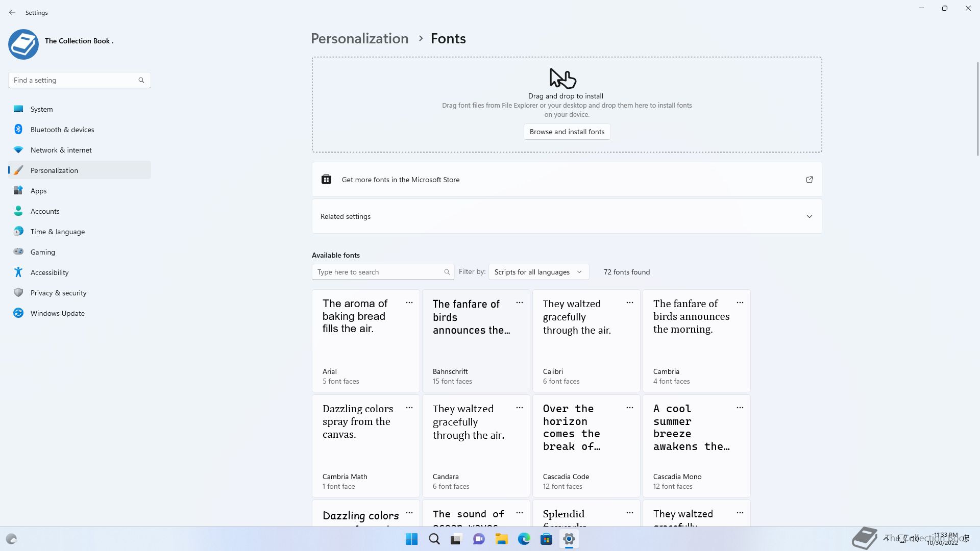Open Scripts for all languages filter dropdown
This screenshot has height=551, width=980.
point(538,272)
